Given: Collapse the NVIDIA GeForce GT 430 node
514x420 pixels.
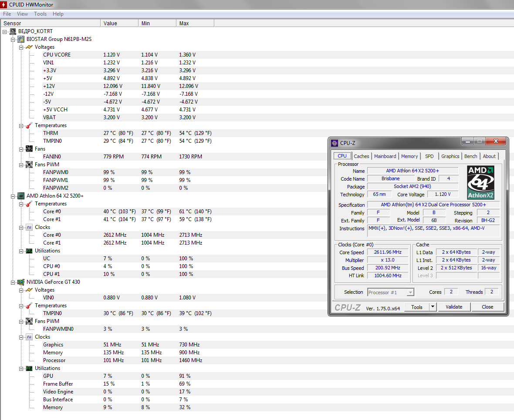Looking at the screenshot, I should point(13,282).
